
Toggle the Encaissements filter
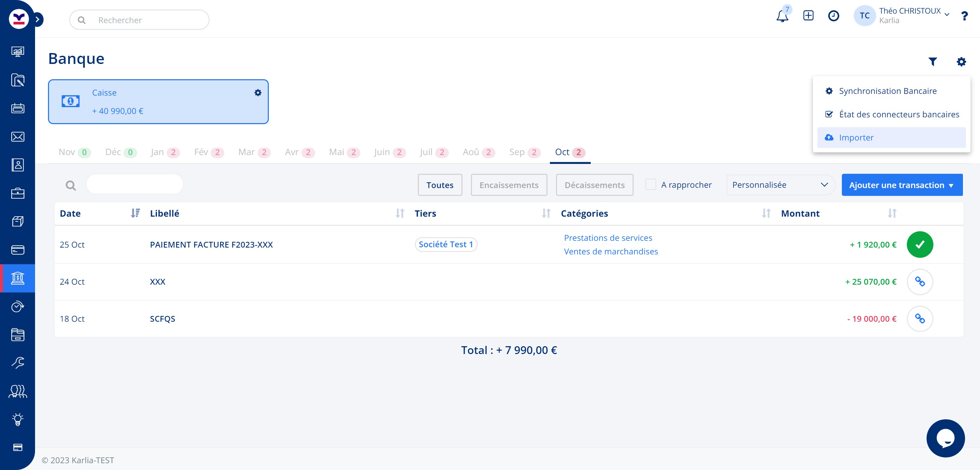[509, 185]
